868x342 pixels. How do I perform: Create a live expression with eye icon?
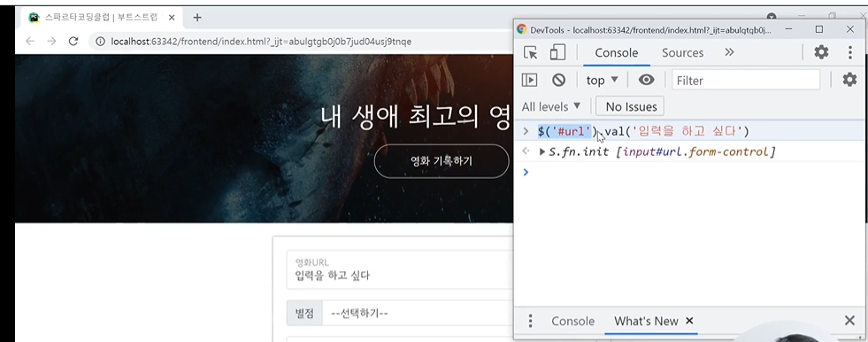[x=646, y=81]
